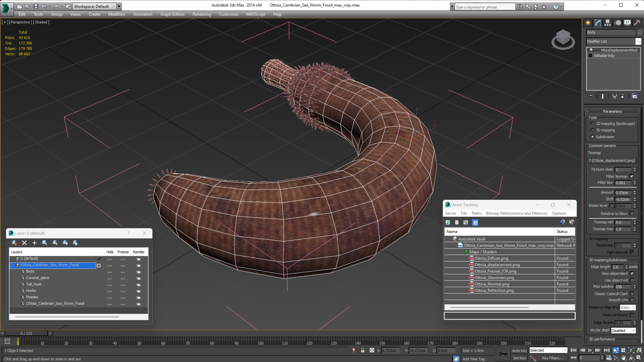Image resolution: width=644 pixels, height=362 pixels.
Task: Click the Amount value field
Action: tap(623, 193)
